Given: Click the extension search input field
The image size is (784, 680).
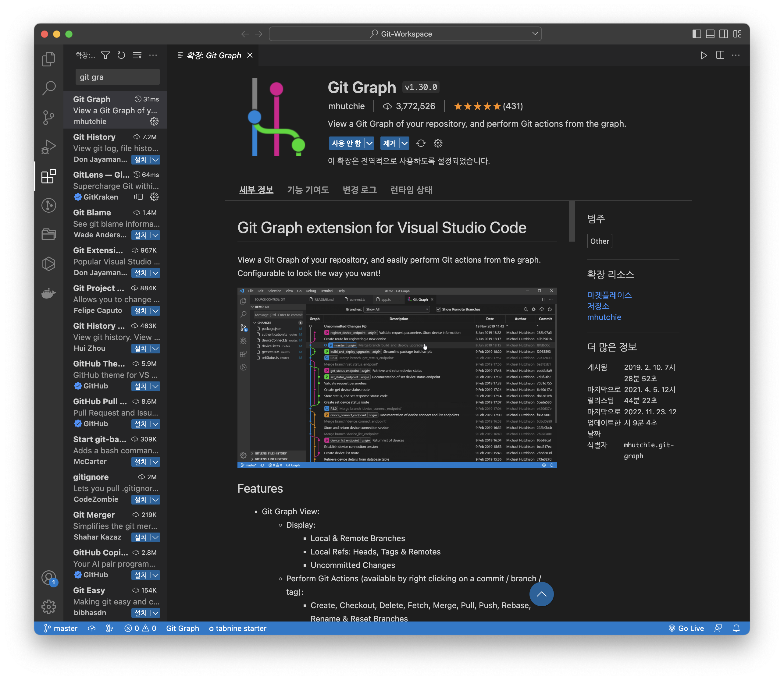Looking at the screenshot, I should [117, 77].
